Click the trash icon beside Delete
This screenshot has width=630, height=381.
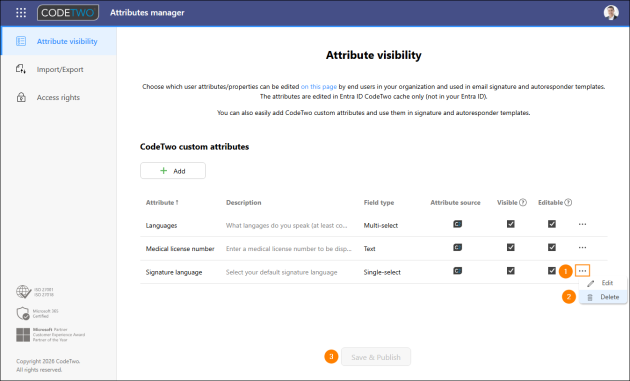click(x=590, y=297)
